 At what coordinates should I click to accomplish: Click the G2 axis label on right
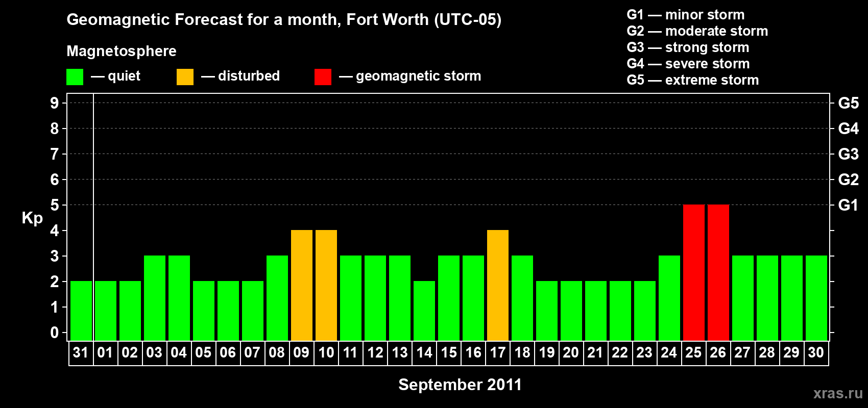849,180
